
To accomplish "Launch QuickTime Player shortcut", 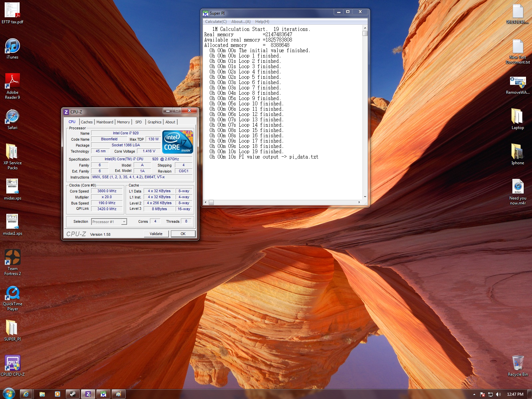I will click(12, 294).
